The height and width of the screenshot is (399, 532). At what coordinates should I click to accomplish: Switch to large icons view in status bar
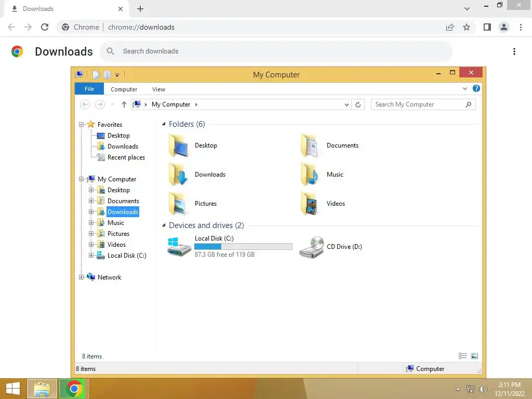(474, 355)
